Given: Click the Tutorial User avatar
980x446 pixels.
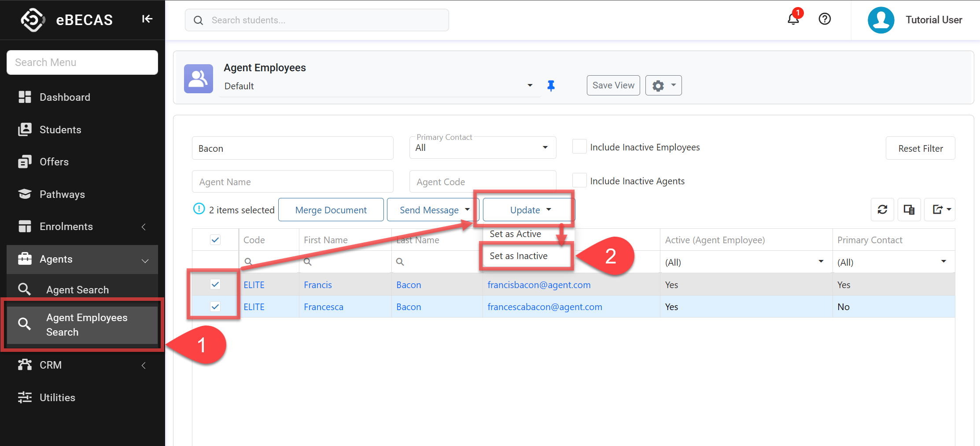Looking at the screenshot, I should coord(881,20).
